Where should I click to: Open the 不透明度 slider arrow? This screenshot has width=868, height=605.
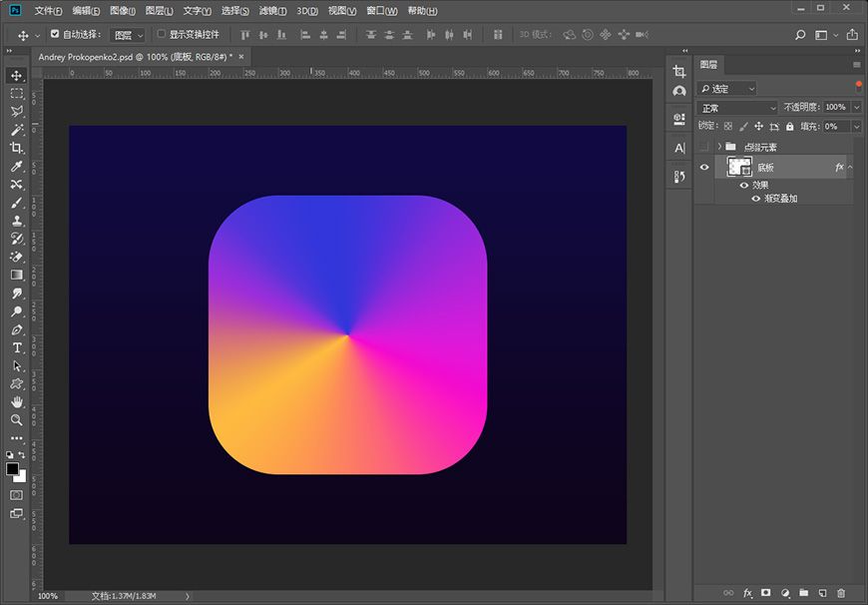pyautogui.click(x=857, y=107)
